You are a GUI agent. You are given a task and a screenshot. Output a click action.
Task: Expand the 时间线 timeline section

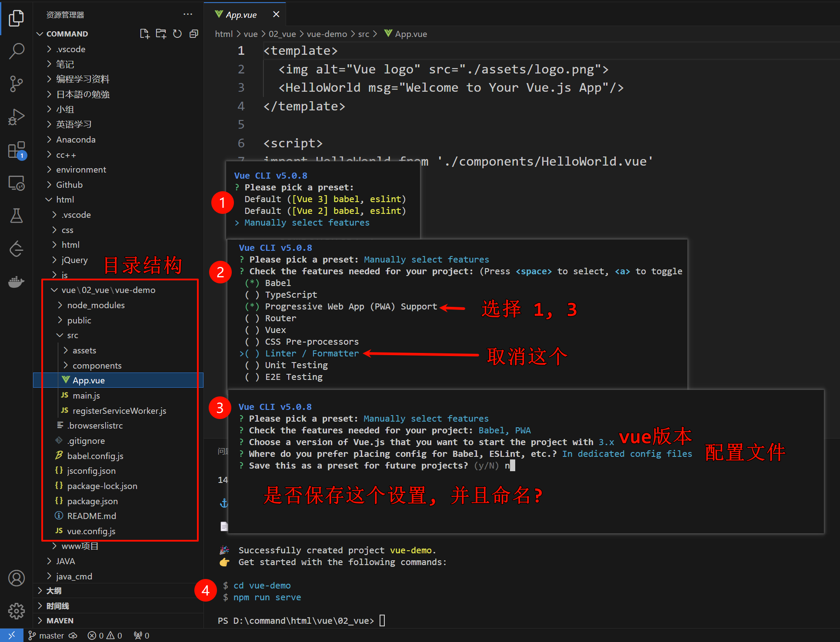(118, 606)
